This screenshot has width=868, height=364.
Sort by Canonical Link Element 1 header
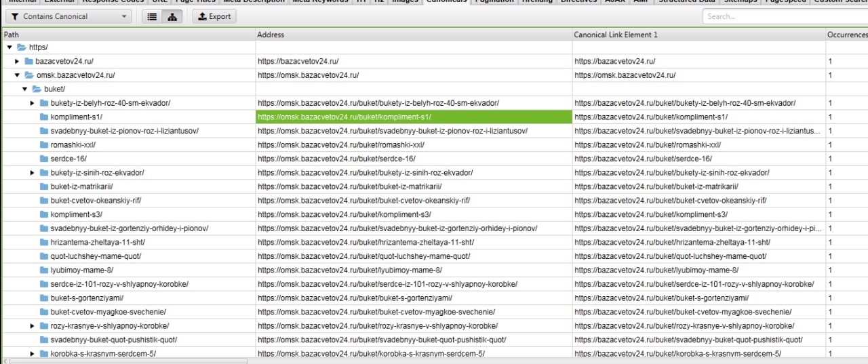pos(698,35)
